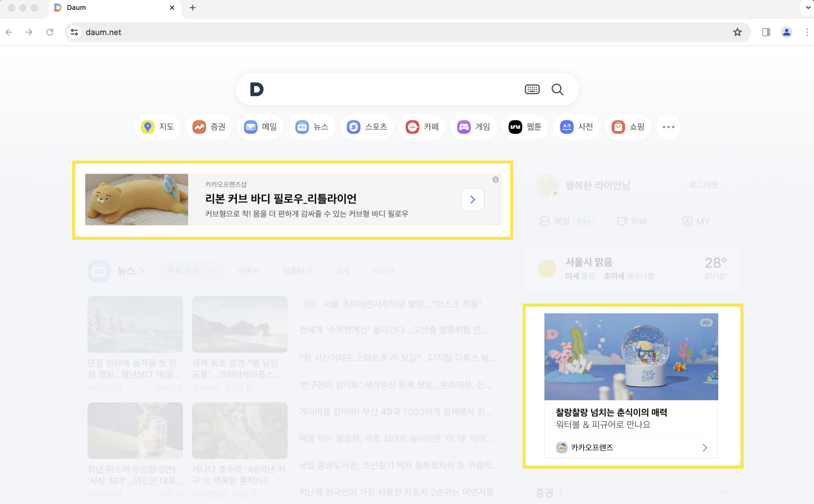814x504 pixels.
Task: Expand the 증권 section chevron at bottom right
Action: (x=722, y=492)
